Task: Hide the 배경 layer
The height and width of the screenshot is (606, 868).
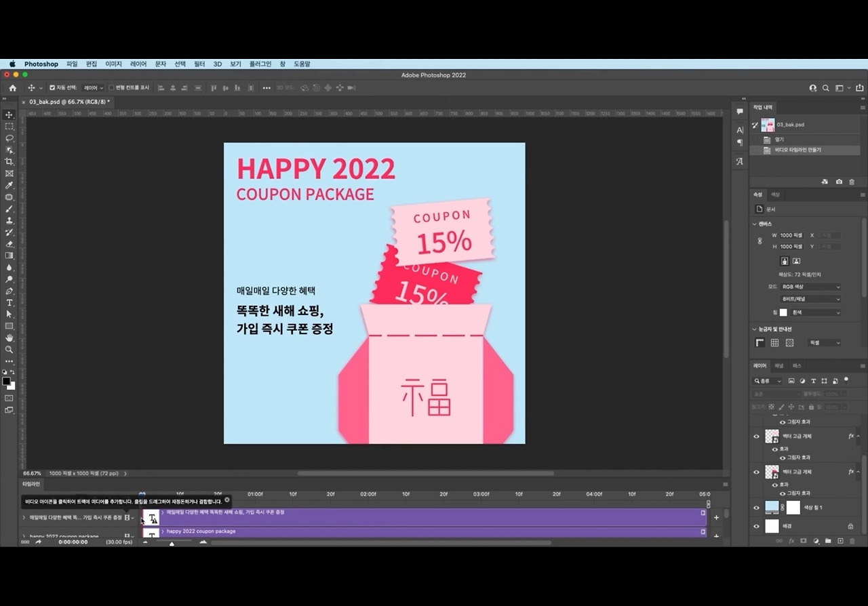Action: (x=757, y=526)
